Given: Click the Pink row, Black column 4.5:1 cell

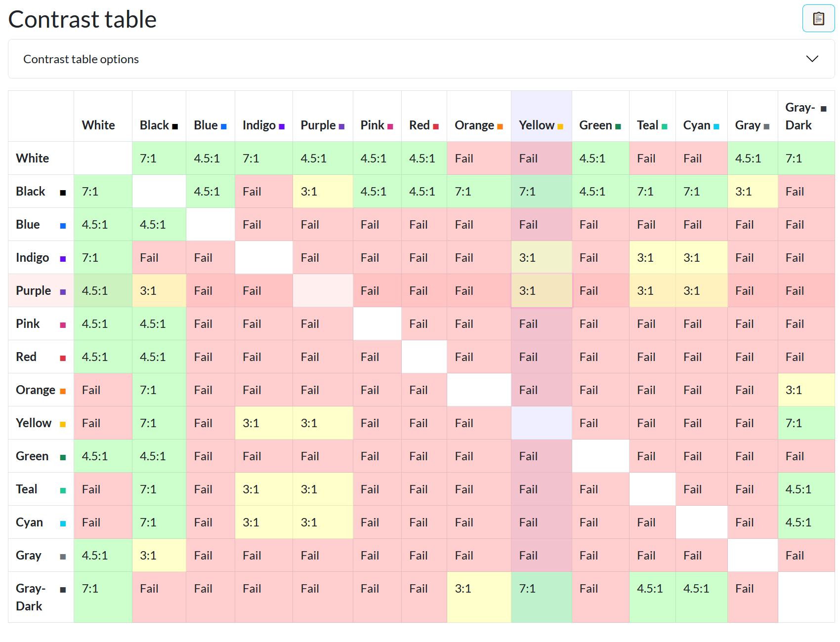Looking at the screenshot, I should click(159, 323).
